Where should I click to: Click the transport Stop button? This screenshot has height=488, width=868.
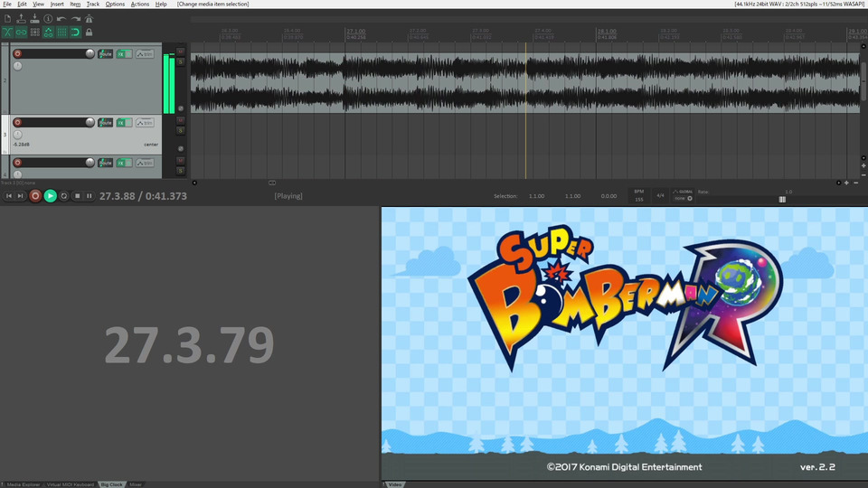click(x=78, y=196)
